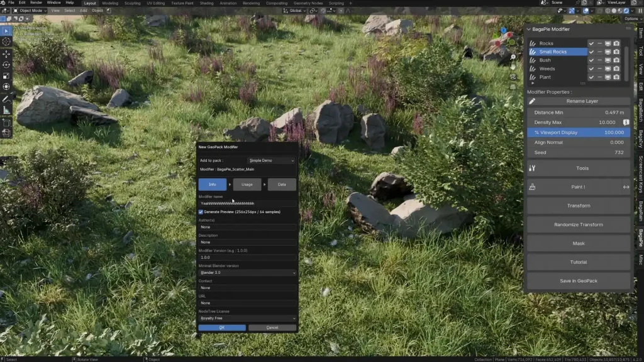The height and width of the screenshot is (362, 644).
Task: Select the Move tool in the left toolbar
Action: 6,53
